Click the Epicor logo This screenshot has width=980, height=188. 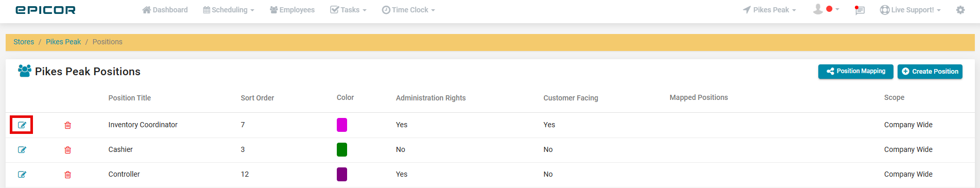click(45, 10)
